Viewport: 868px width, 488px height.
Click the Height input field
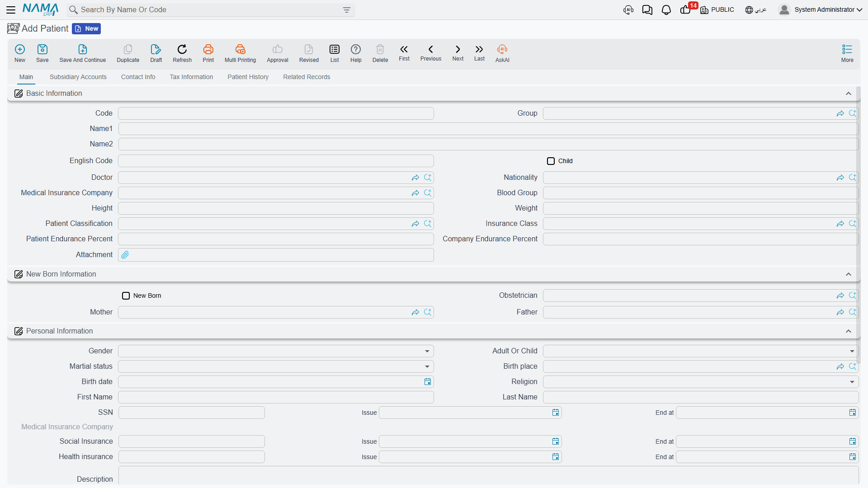(276, 208)
